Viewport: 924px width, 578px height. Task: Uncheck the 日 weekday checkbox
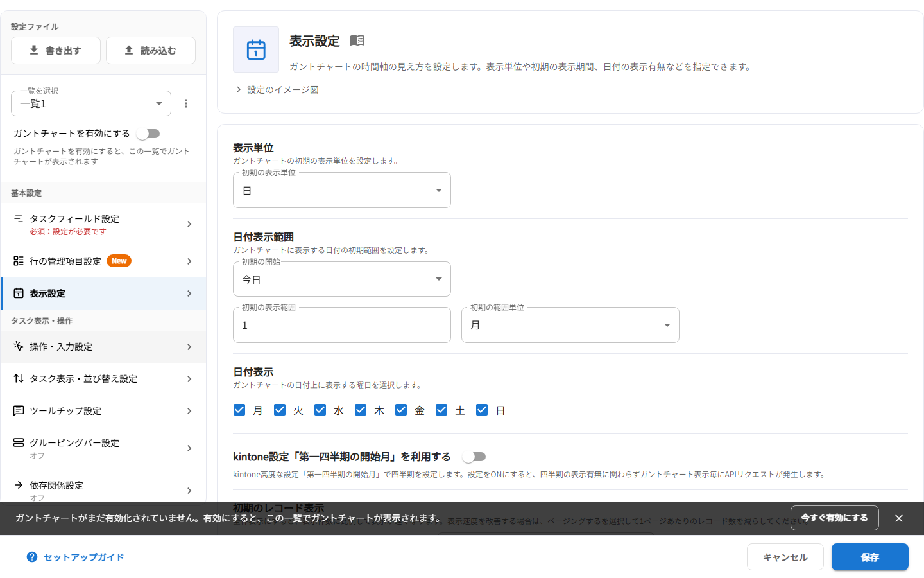point(482,410)
